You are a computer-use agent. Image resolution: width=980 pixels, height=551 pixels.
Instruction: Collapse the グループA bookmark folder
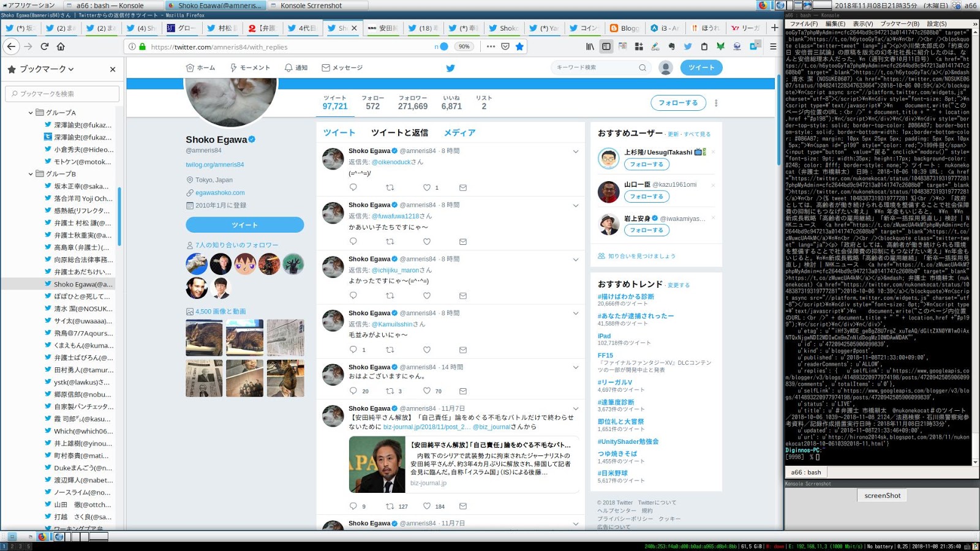pyautogui.click(x=31, y=113)
